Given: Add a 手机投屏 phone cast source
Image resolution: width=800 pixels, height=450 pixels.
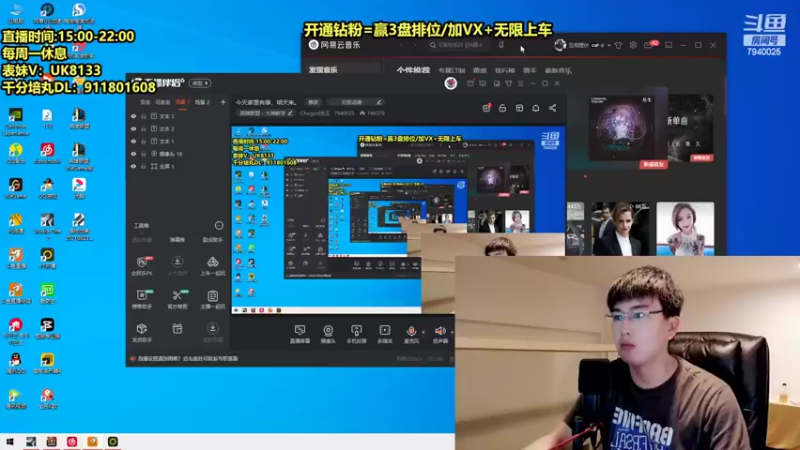Looking at the screenshot, I should click(x=356, y=334).
